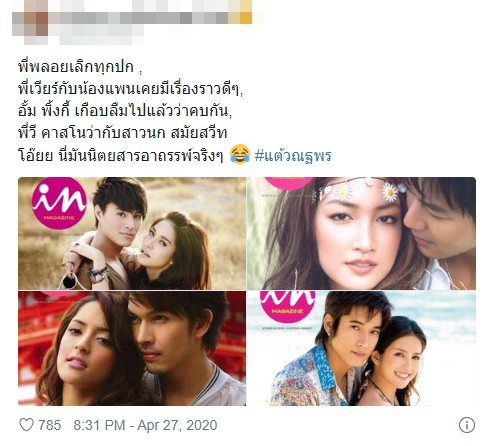This screenshot has width=491, height=446.
Task: Click the text line starting with โอ๊ยย
Action: coord(121,155)
